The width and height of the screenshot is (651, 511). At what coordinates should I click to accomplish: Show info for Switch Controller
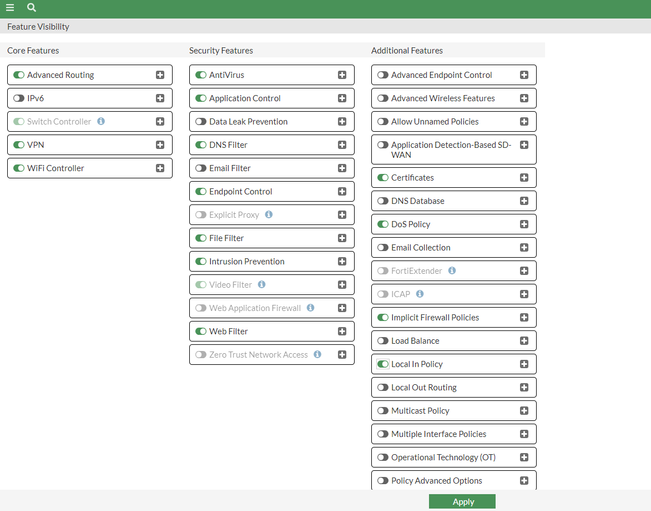pyautogui.click(x=101, y=121)
